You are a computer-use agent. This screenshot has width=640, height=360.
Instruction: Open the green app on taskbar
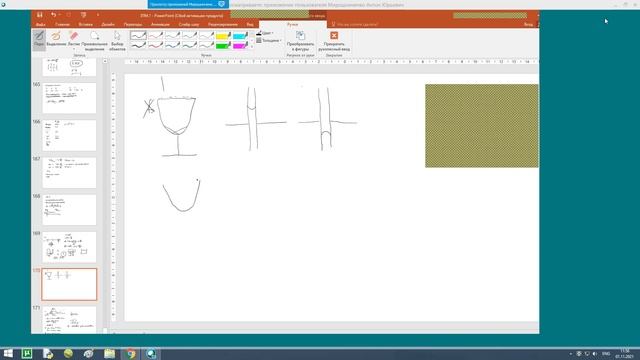[x=27, y=353]
